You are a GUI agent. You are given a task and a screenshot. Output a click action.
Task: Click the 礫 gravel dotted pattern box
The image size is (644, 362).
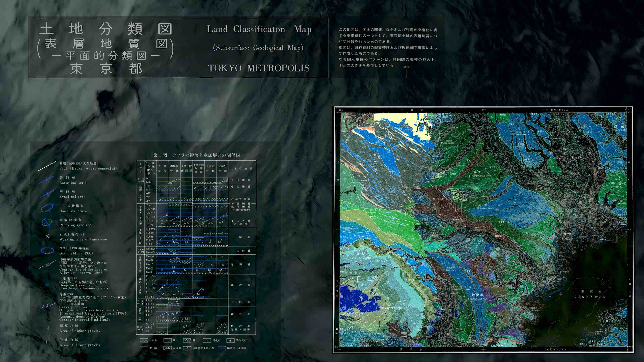click(x=187, y=340)
